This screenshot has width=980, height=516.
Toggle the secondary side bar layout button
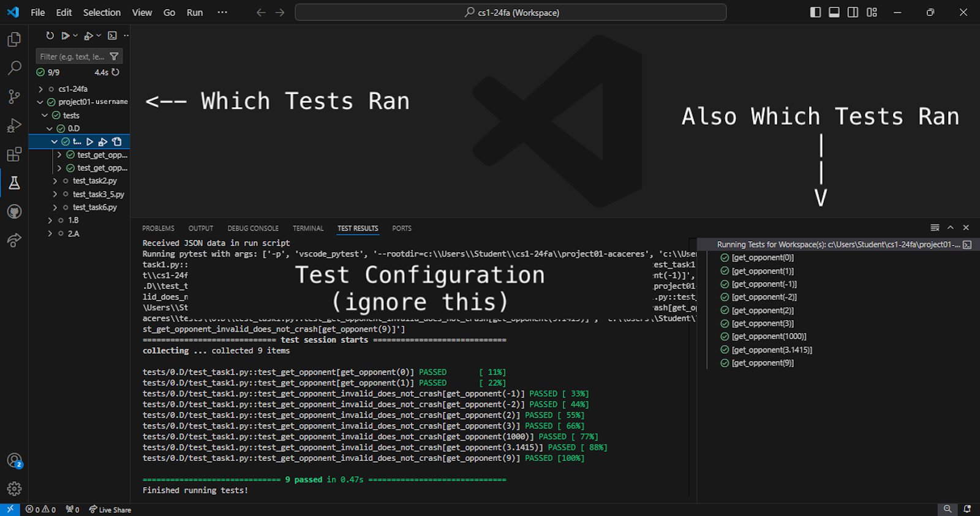pyautogui.click(x=853, y=12)
